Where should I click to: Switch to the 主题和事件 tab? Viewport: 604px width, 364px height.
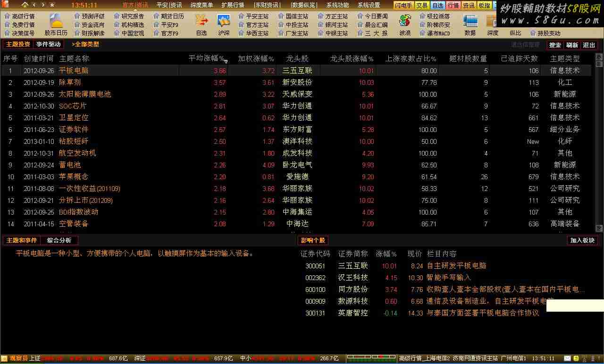click(x=21, y=240)
